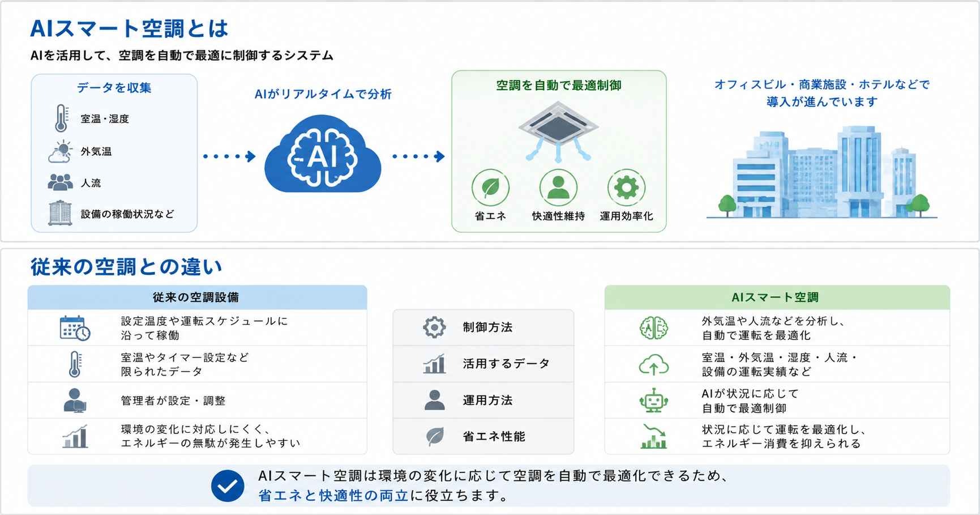This screenshot has height=515, width=980.
Task: Click the 運用効率化 label
Action: [626, 216]
